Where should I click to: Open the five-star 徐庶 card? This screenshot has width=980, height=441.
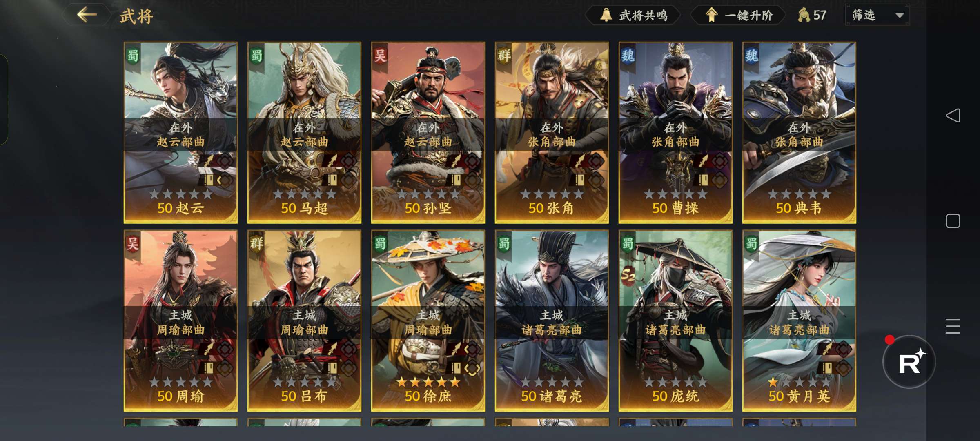click(428, 321)
